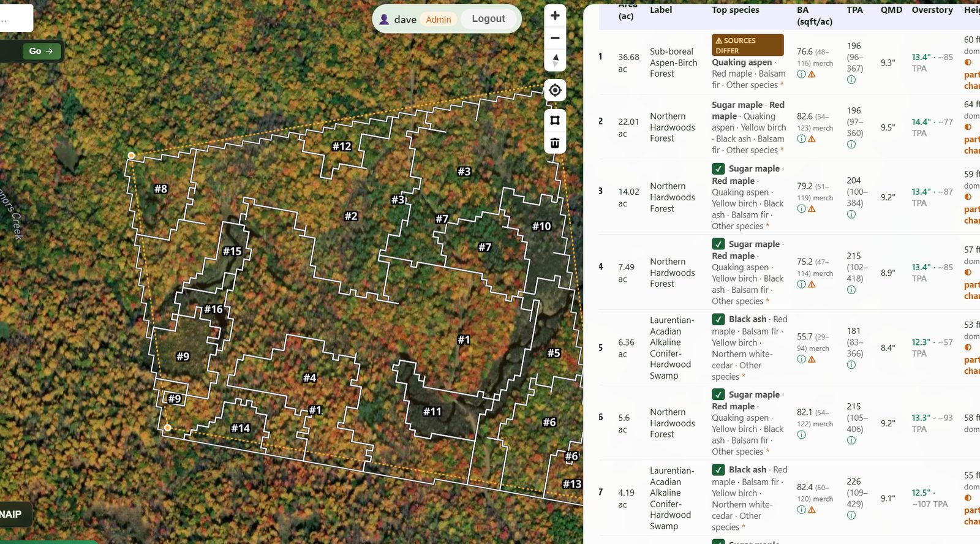The width and height of the screenshot is (980, 544).
Task: Locate my position on the map
Action: coord(555,91)
